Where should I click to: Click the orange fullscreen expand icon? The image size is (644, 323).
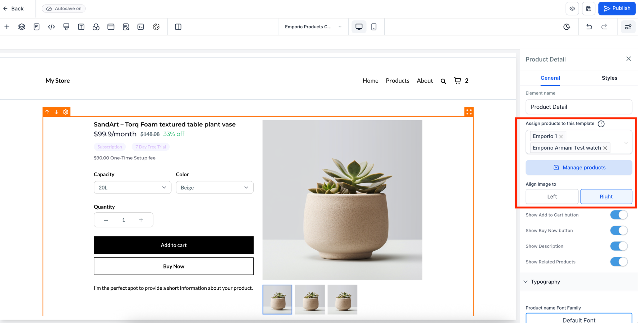click(x=469, y=112)
